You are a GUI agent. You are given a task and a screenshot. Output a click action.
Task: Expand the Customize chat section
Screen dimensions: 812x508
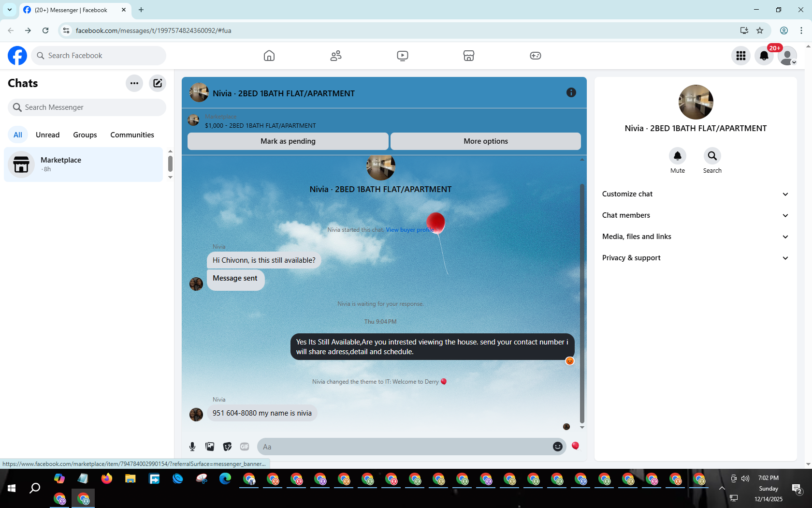(x=696, y=194)
